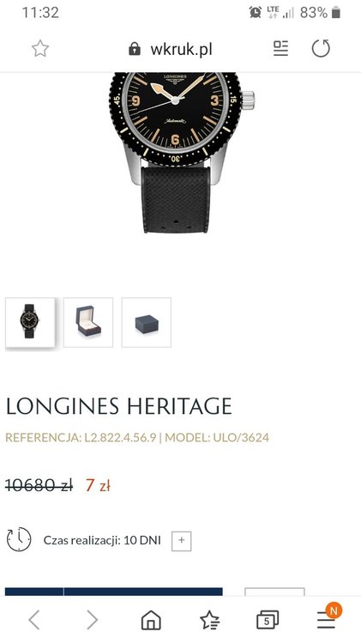The height and width of the screenshot is (644, 361).
Task: Open the tab switcher showing 5 tabs
Action: [x=268, y=620]
